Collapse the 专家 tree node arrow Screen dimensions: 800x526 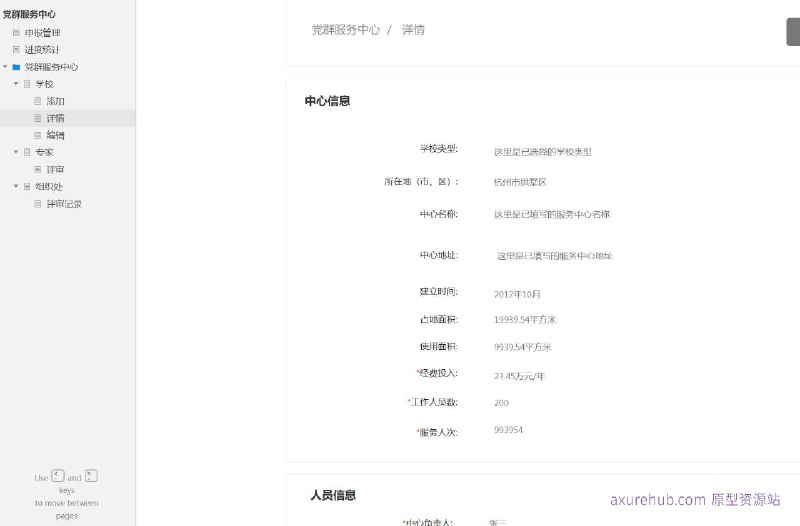click(x=16, y=152)
